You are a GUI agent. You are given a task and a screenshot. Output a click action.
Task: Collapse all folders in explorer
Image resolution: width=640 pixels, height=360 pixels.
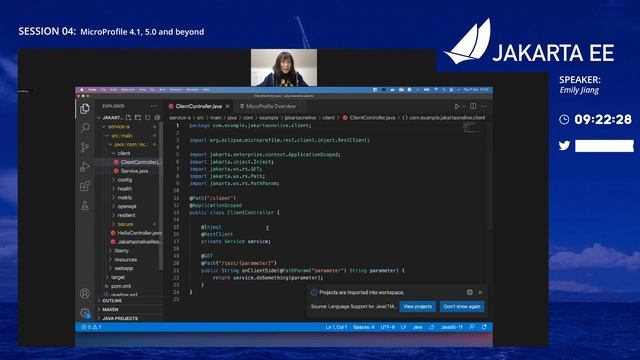point(157,118)
